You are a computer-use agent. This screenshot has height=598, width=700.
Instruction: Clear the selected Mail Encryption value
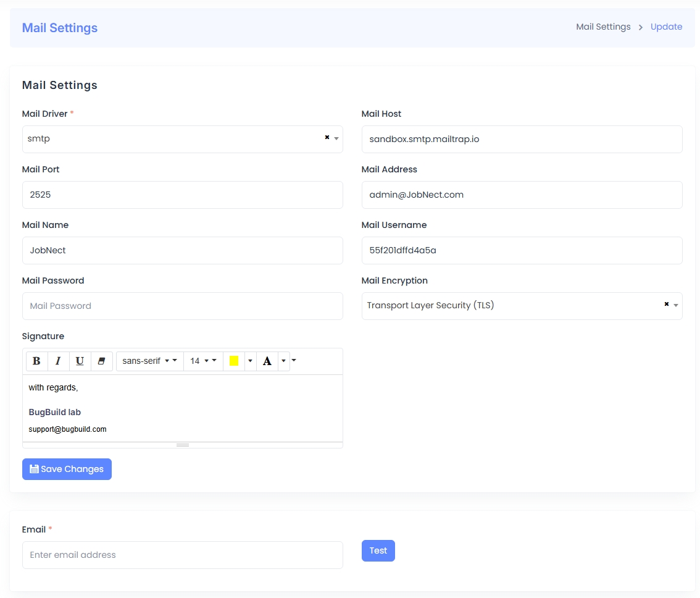(666, 304)
